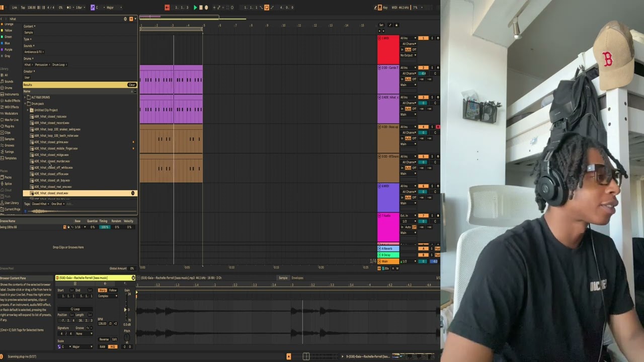Collapse the Drum pack folder

tap(25, 104)
